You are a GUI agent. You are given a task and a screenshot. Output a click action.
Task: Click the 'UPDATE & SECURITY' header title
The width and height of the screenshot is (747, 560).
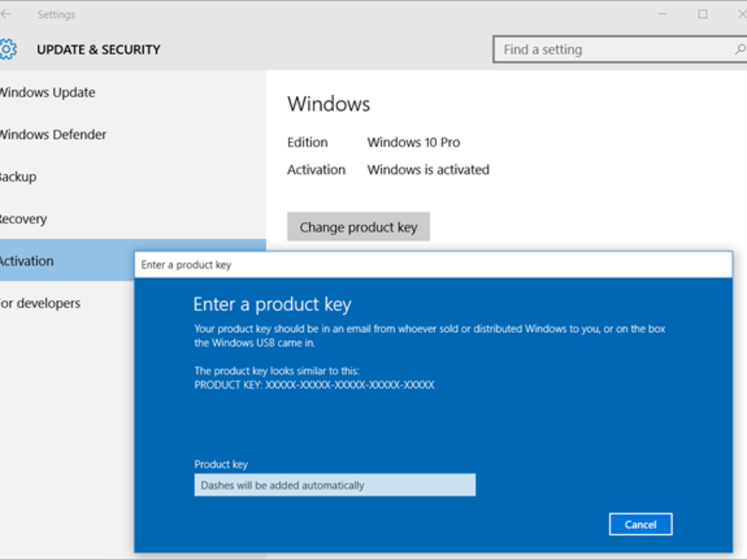[x=98, y=50]
